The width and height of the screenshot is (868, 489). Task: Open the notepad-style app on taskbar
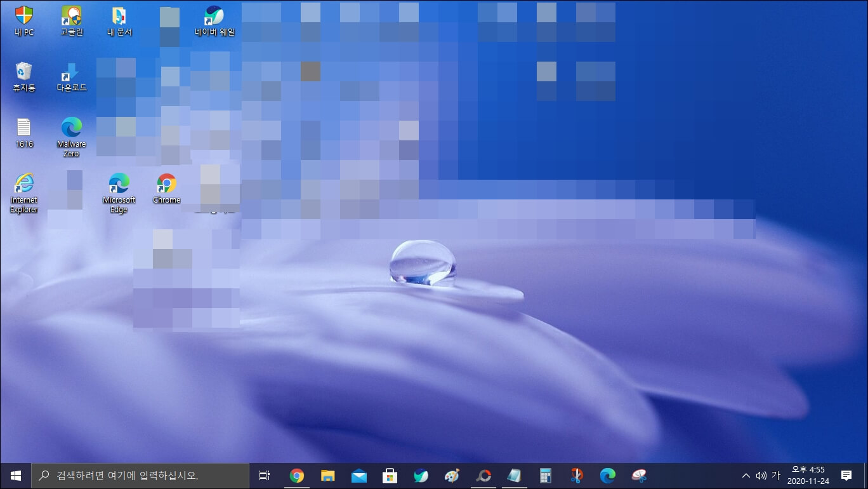click(515, 476)
